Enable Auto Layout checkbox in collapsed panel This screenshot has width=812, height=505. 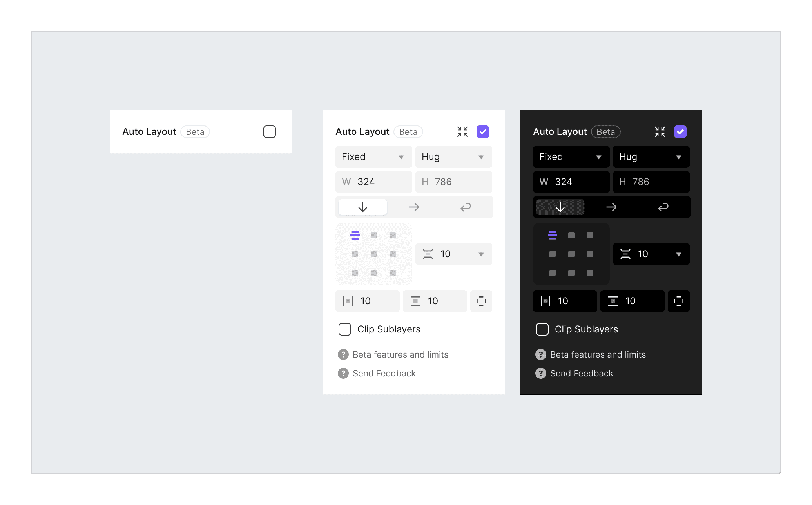click(x=270, y=132)
